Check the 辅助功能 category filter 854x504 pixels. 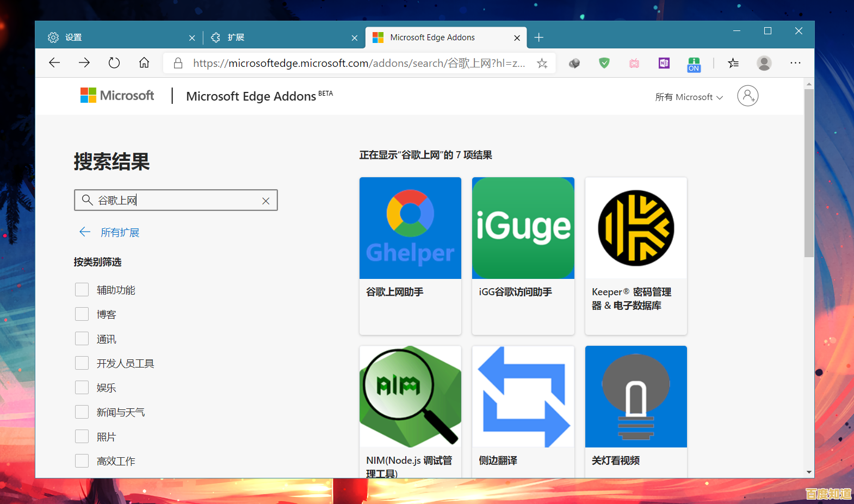[x=82, y=290]
